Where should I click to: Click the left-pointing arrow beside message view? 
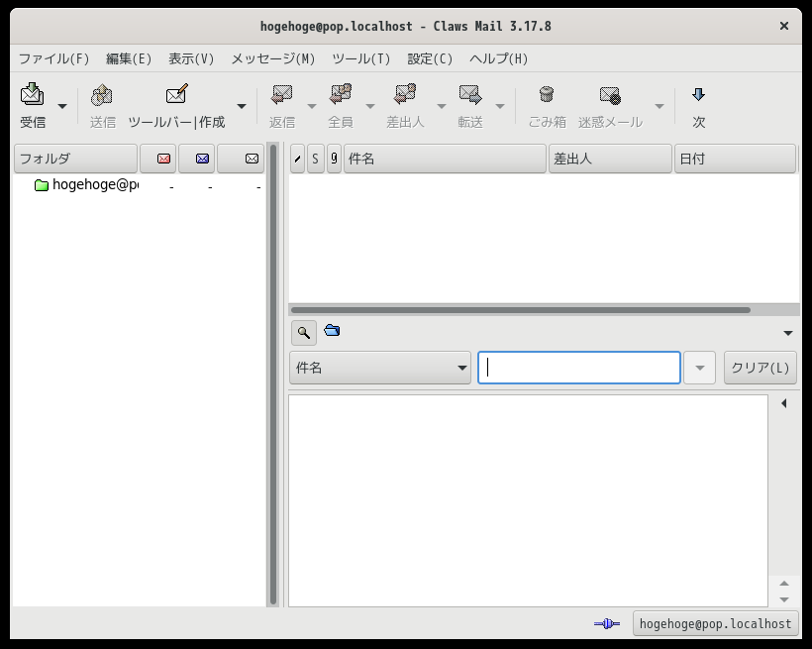pyautogui.click(x=784, y=403)
